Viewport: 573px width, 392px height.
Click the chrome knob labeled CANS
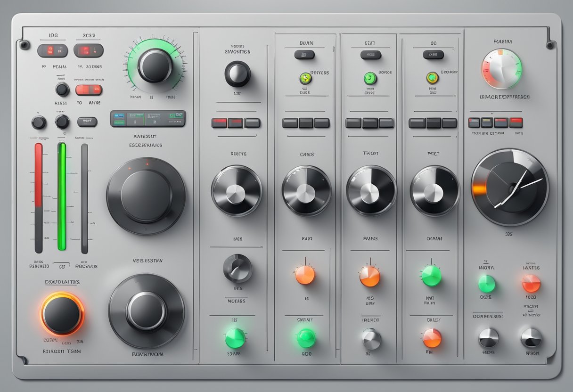[306, 191]
